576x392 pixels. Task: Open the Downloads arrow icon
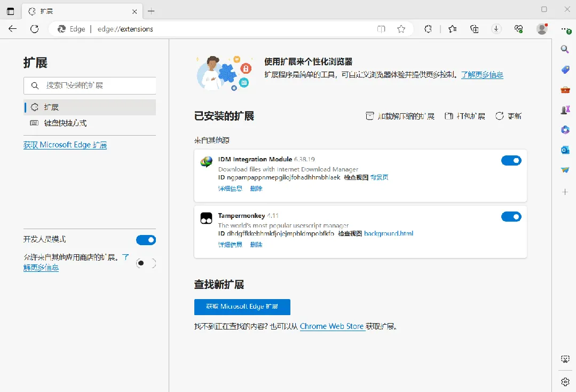pos(496,29)
